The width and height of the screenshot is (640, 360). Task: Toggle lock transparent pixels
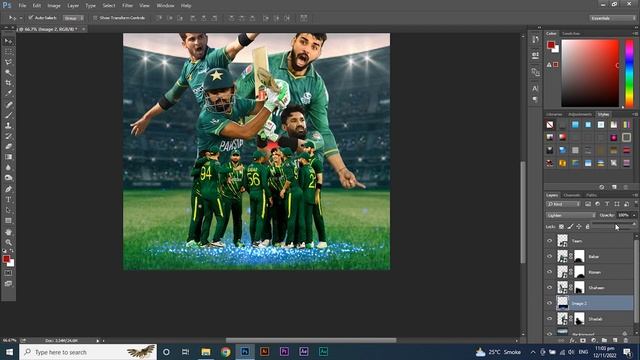pyautogui.click(x=562, y=227)
